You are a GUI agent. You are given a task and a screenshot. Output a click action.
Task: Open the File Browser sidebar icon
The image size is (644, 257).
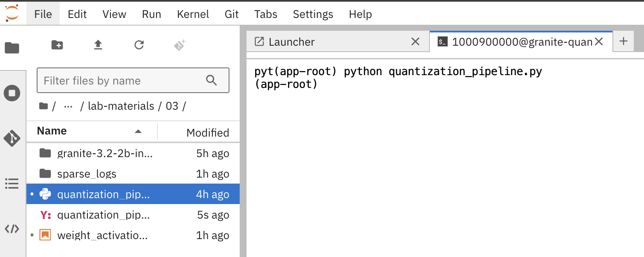point(12,48)
